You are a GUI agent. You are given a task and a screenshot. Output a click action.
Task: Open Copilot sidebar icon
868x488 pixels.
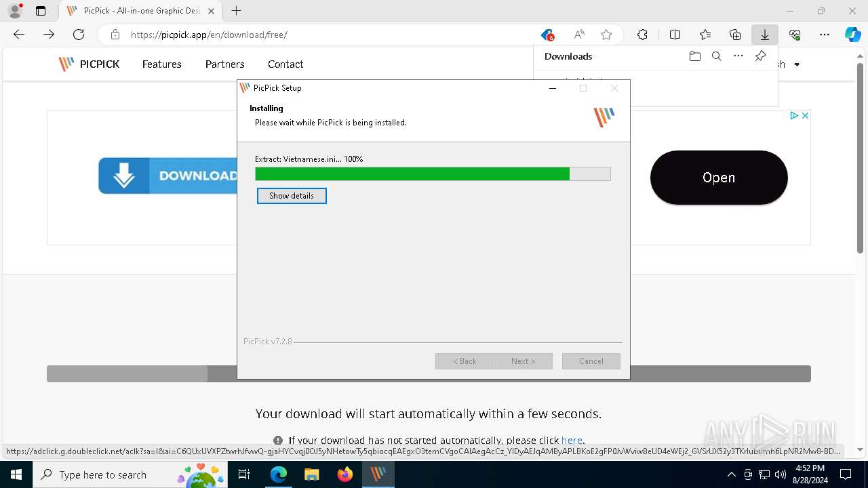[853, 35]
